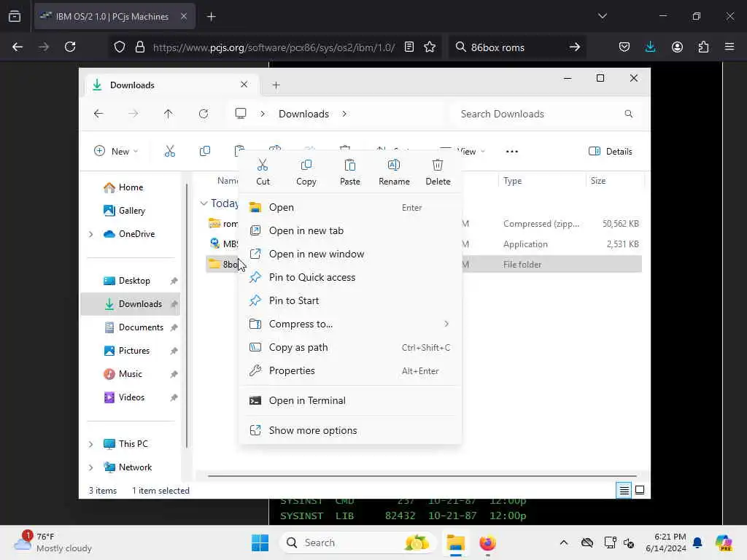This screenshot has width=747, height=560.
Task: Unpin Documents using its pin icon
Action: click(174, 327)
